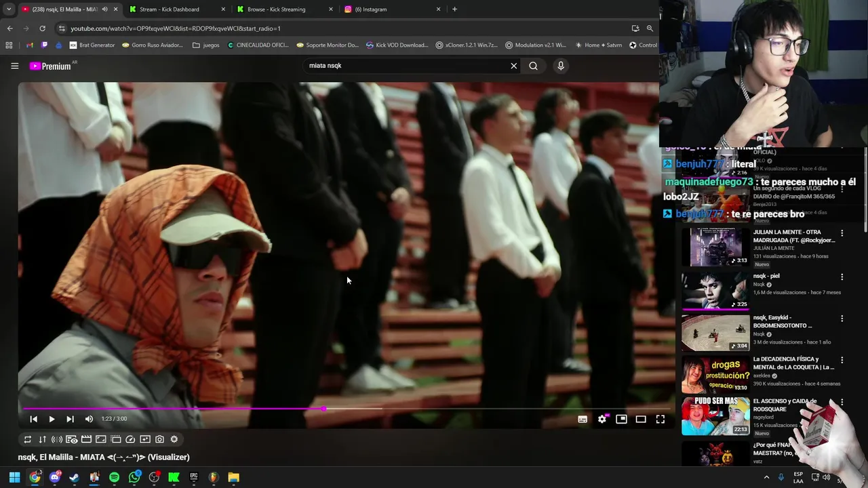Open more options for 'nsqk - piel'
The width and height of the screenshot is (868, 488).
(x=842, y=277)
